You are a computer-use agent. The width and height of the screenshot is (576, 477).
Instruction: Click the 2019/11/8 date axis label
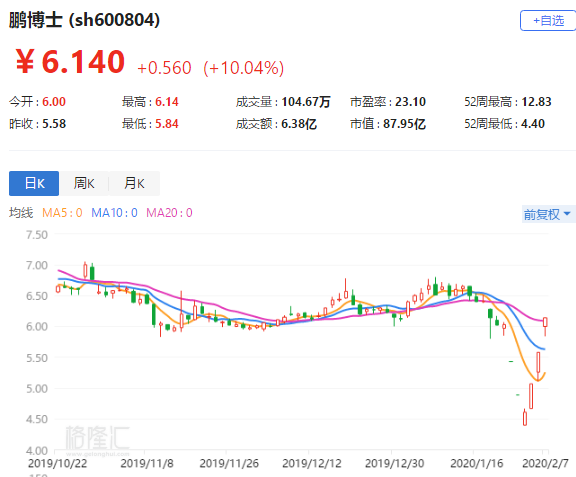(147, 463)
